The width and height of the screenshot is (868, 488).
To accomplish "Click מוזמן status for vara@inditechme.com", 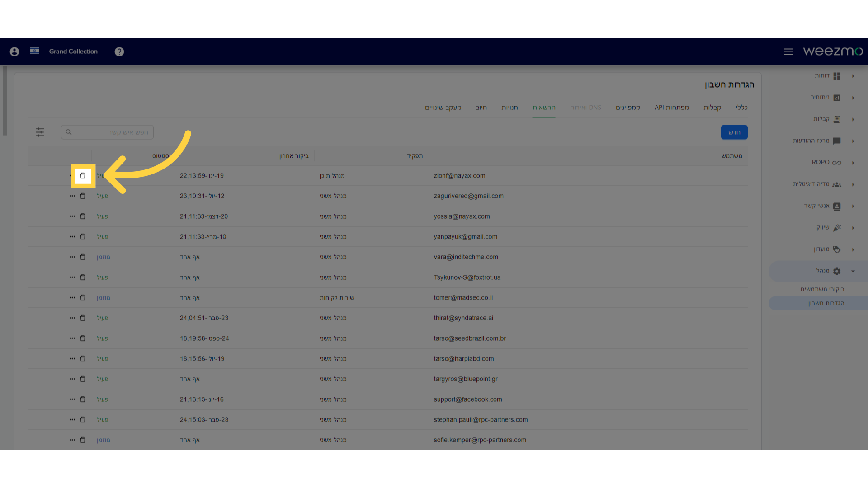I will [x=103, y=257].
